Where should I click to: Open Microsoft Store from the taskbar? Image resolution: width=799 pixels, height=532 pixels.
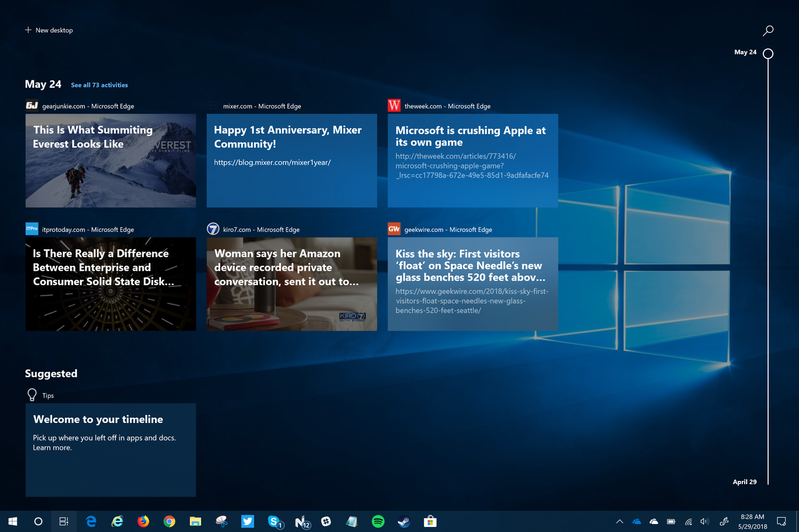429,521
